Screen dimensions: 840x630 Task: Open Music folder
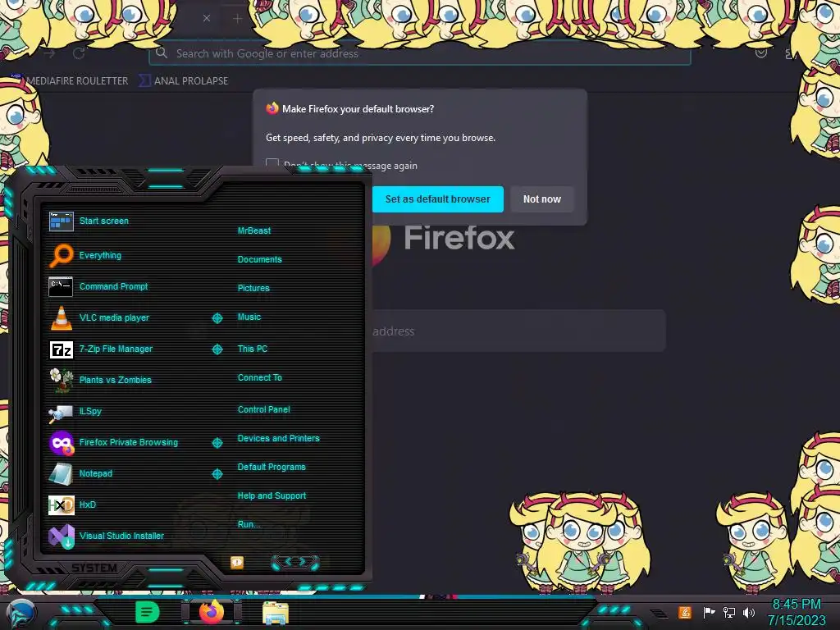[249, 317]
